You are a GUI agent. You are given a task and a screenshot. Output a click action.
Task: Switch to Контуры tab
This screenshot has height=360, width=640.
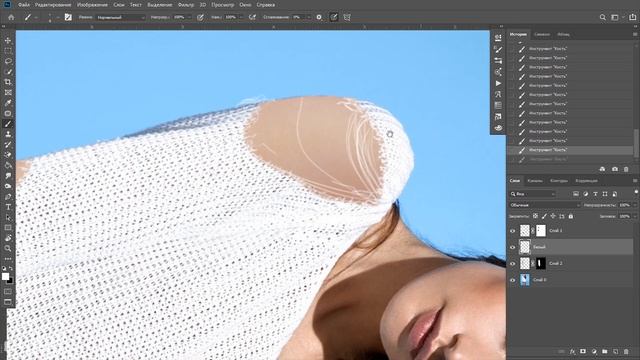(x=559, y=180)
